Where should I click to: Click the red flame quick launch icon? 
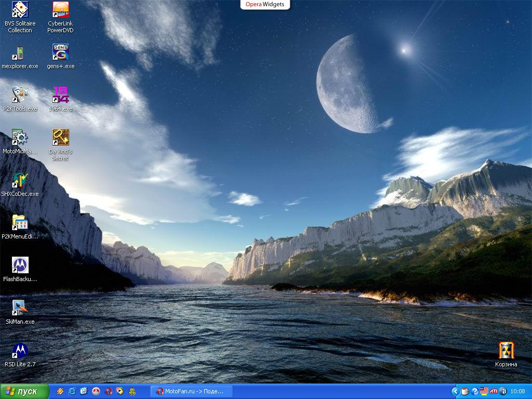(x=96, y=391)
